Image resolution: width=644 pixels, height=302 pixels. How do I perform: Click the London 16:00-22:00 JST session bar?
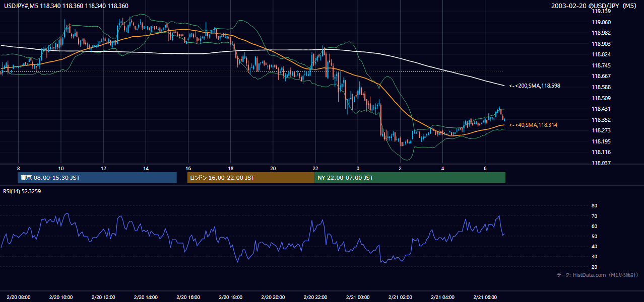click(250, 178)
